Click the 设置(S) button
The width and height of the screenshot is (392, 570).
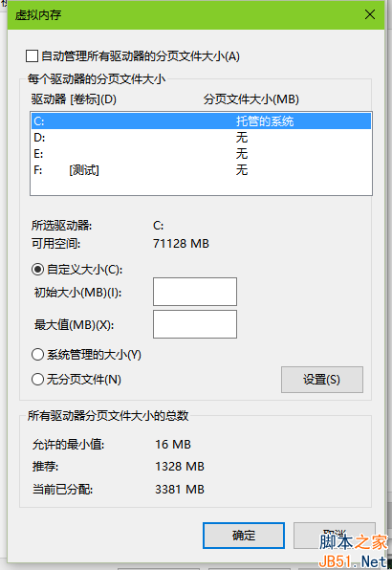pos(322,380)
